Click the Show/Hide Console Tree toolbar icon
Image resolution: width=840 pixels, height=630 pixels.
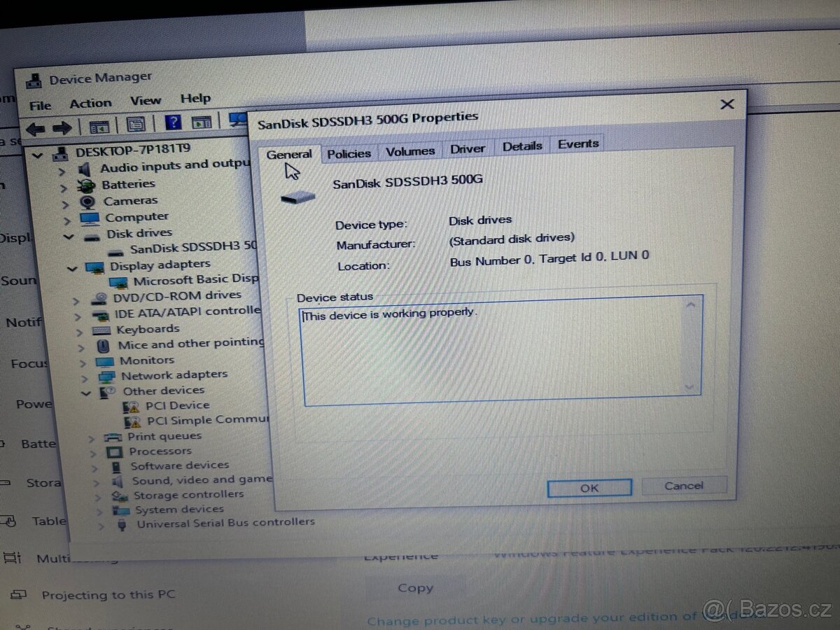tap(99, 125)
